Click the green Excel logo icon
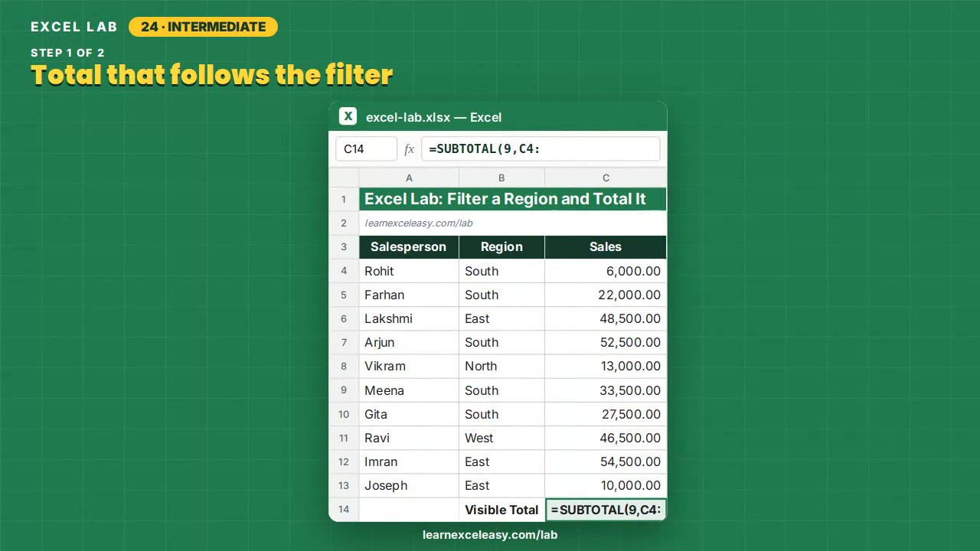The image size is (980, 551). point(348,116)
